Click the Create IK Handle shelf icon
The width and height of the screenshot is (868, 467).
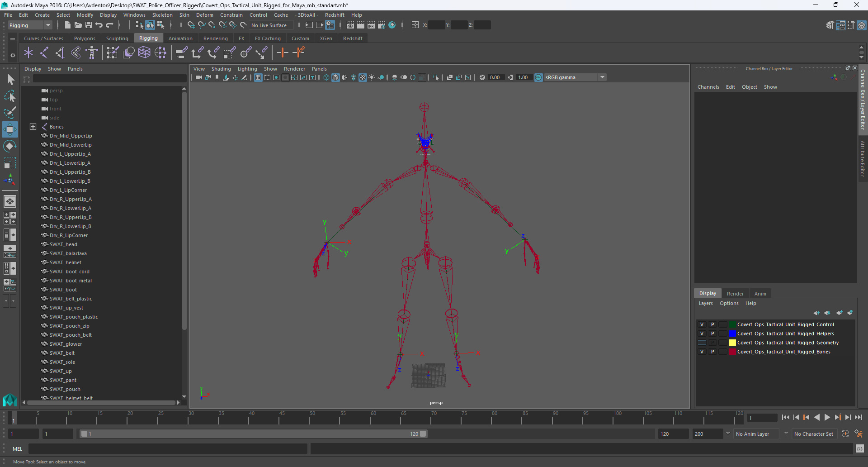click(60, 53)
